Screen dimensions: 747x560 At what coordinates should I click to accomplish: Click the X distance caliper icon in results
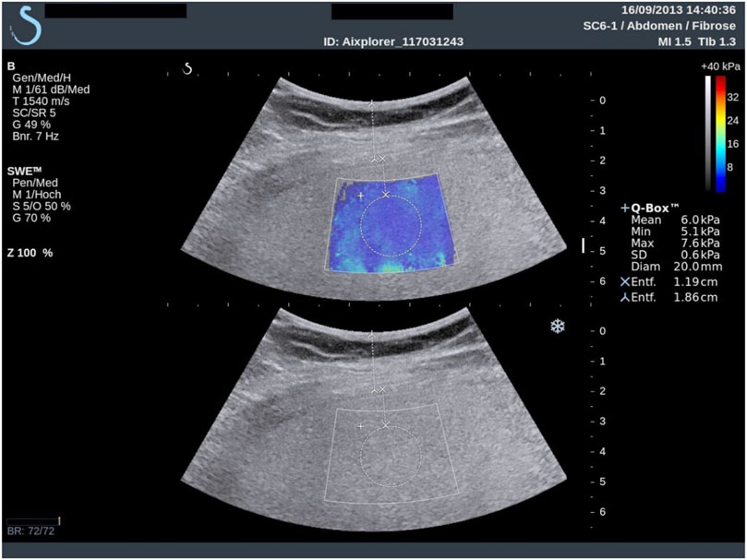(624, 282)
